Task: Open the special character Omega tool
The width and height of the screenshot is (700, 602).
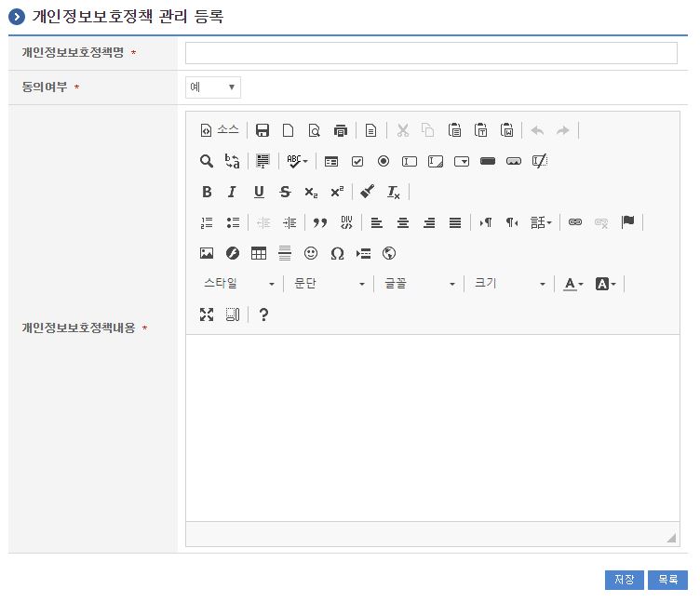Action: click(337, 253)
